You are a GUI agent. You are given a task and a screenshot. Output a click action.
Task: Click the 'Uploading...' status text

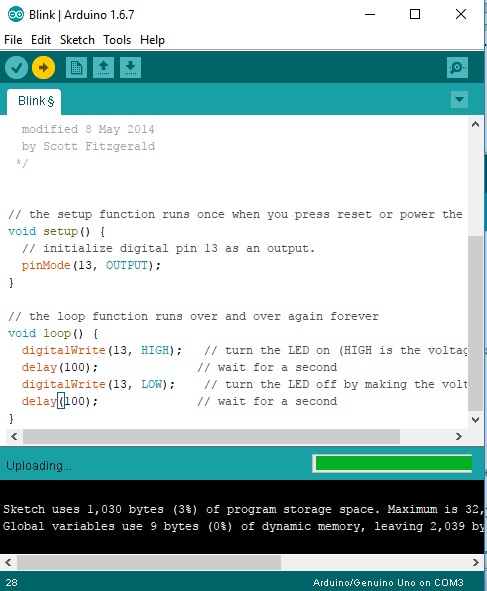tap(39, 466)
